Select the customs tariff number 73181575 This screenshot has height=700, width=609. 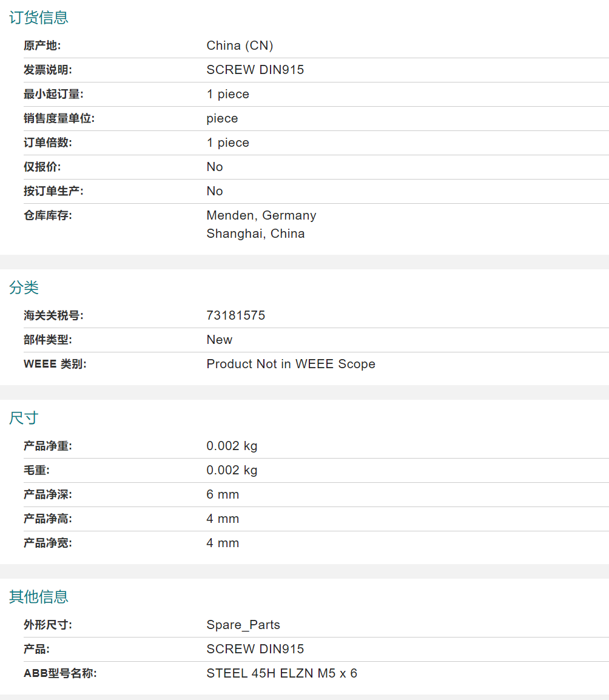pyautogui.click(x=235, y=315)
